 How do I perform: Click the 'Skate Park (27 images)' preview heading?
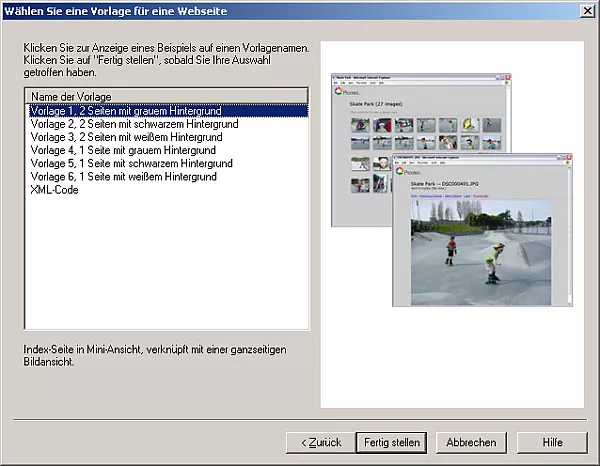click(378, 104)
